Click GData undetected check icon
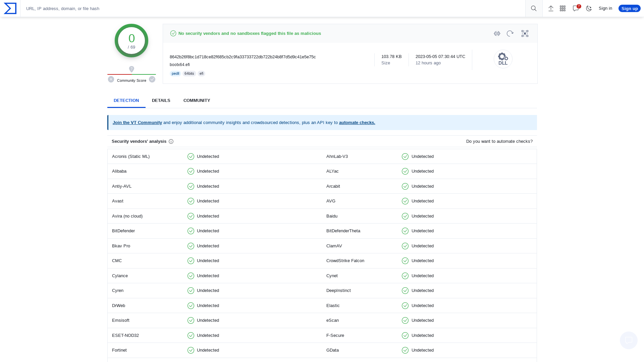644x362 pixels. coord(405,350)
